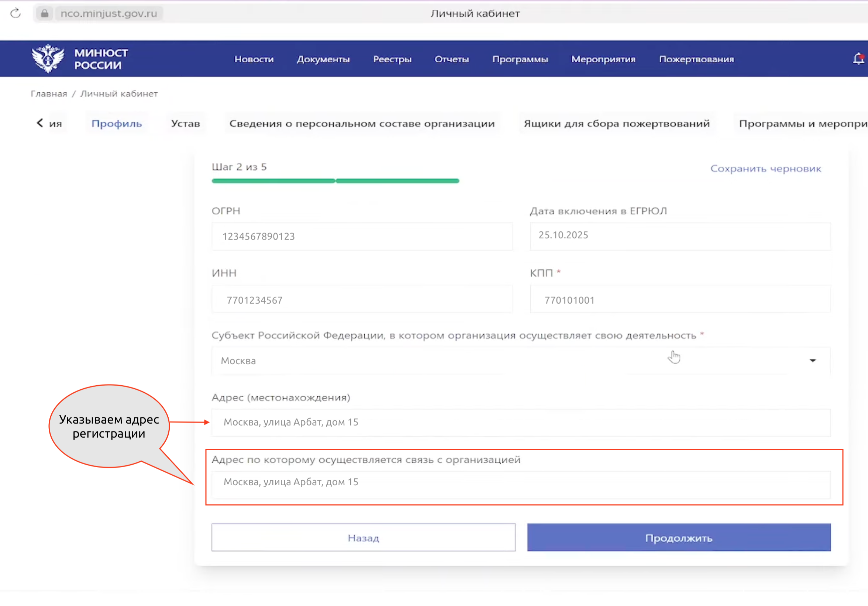This screenshot has height=606, width=868.
Task: Open Ящики для сбора пожертвований tab
Action: [616, 123]
